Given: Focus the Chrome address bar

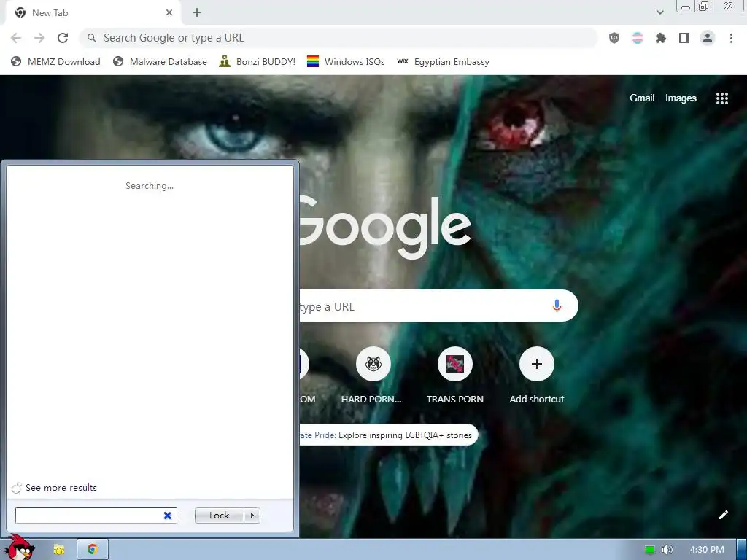Looking at the screenshot, I should tap(338, 38).
